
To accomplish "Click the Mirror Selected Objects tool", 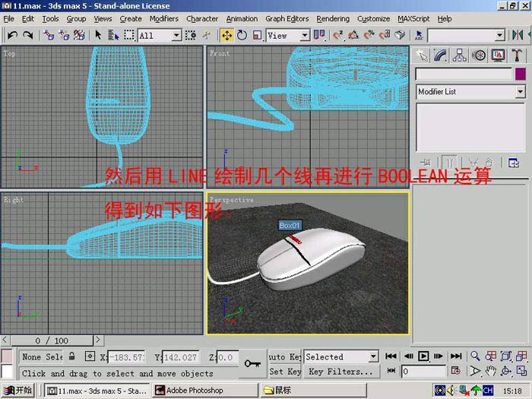I will [518, 35].
